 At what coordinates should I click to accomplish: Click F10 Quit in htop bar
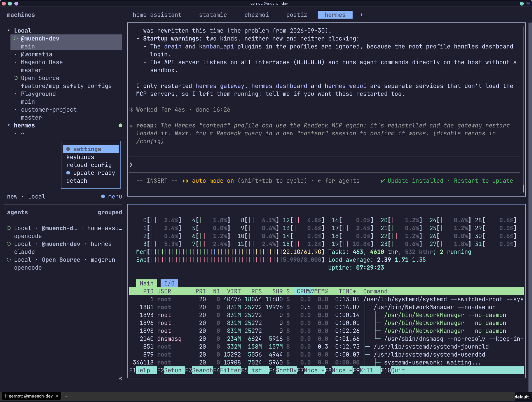393,370
